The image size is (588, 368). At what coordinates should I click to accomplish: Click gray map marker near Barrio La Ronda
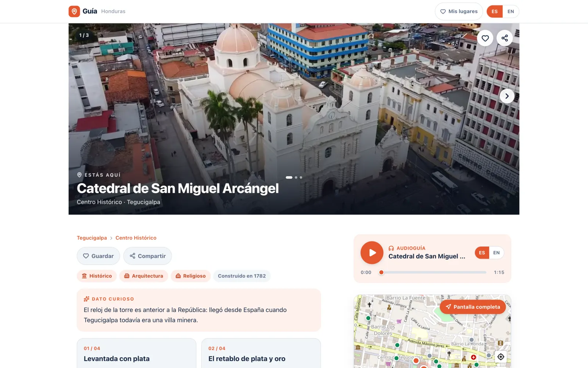[x=472, y=340]
